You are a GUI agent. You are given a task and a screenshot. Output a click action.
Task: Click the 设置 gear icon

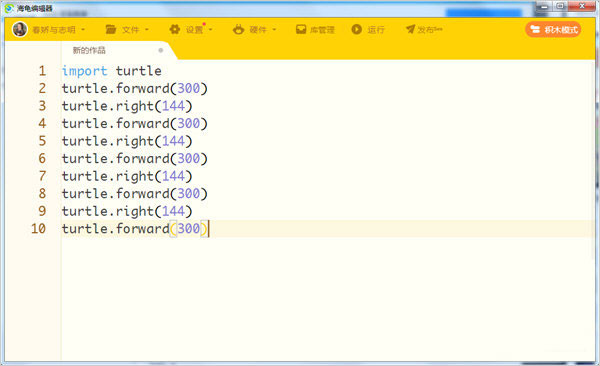[175, 29]
